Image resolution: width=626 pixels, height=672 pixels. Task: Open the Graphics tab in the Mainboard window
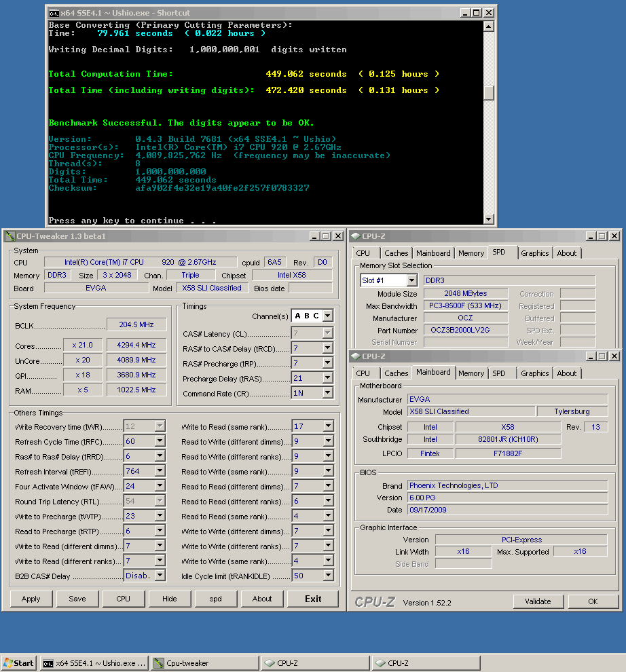click(x=534, y=373)
